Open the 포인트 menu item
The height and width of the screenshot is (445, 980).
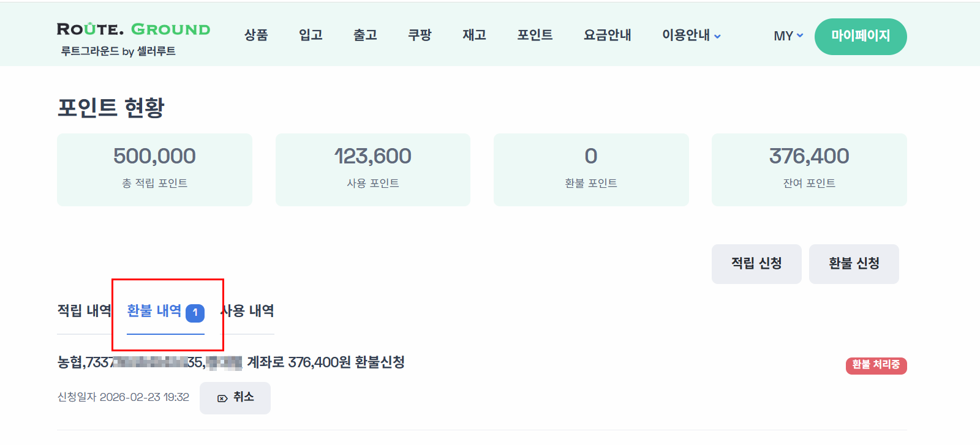tap(535, 35)
